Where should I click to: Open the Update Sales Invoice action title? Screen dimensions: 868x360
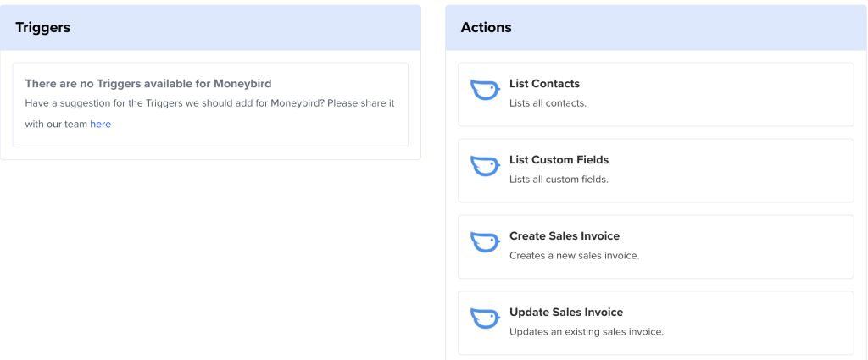(566, 313)
